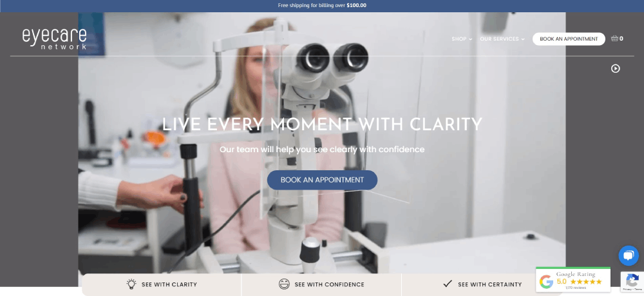This screenshot has width=644, height=296.
Task: Open the Google Rating 5.0 stars widget
Action: 573,280
